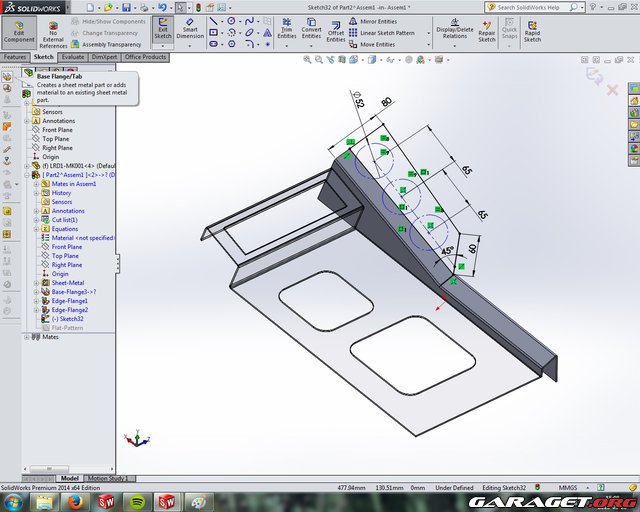
Task: Click the Convert Entities icon
Action: coord(311,30)
